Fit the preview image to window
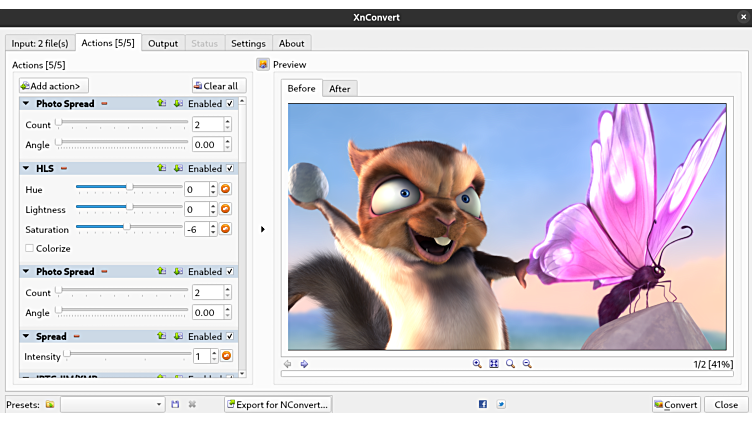752x423 pixels. [x=494, y=364]
